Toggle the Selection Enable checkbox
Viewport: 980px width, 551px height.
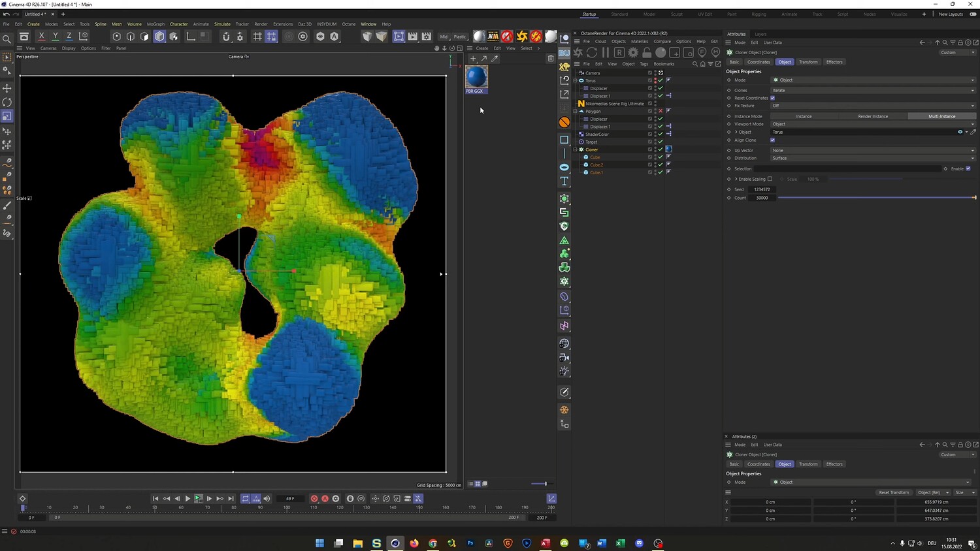[968, 168]
